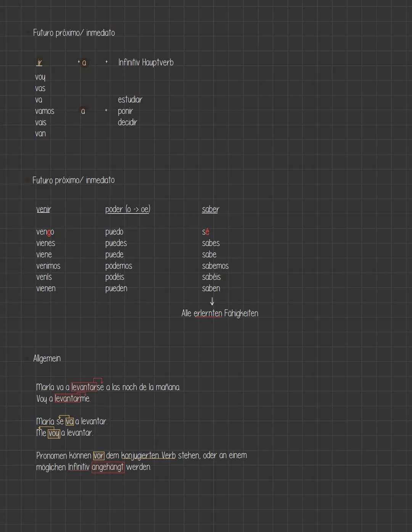Image resolution: width=412 pixels, height=532 pixels.
Task: Select the word 'saben'
Action: (x=211, y=288)
